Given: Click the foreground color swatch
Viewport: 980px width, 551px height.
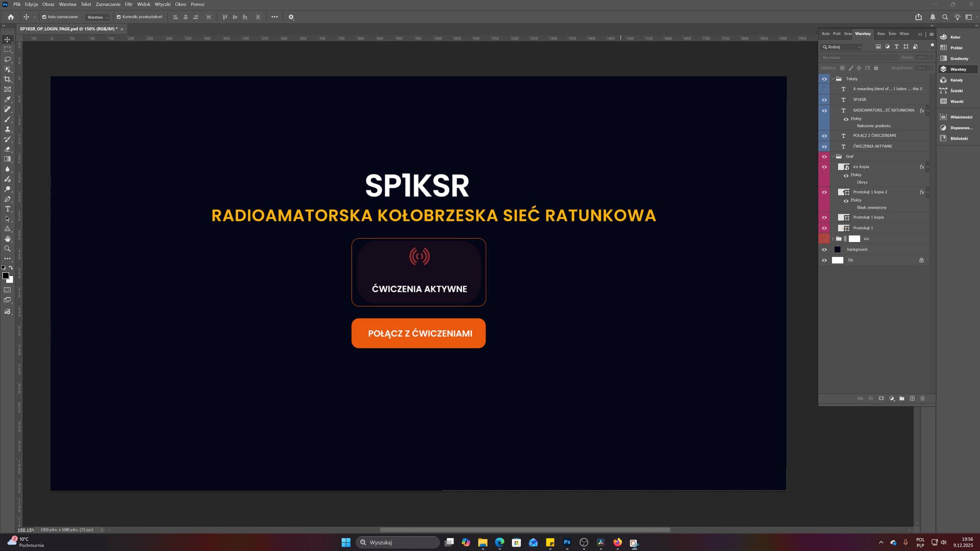Looking at the screenshot, I should [5, 275].
